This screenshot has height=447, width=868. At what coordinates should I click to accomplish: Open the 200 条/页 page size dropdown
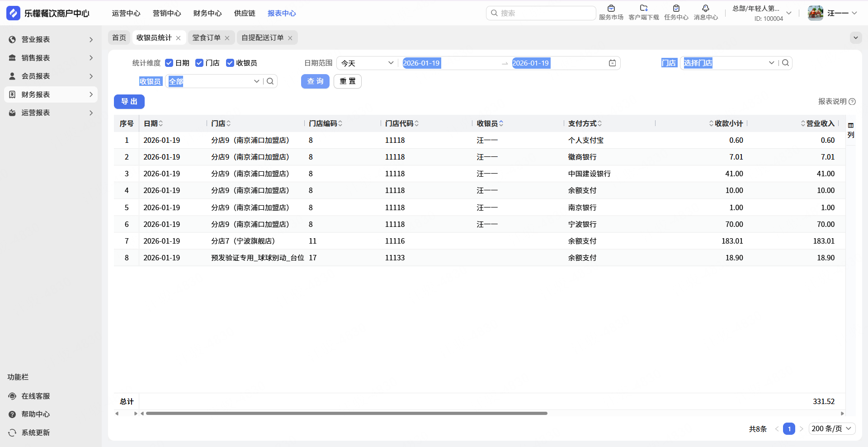point(831,428)
